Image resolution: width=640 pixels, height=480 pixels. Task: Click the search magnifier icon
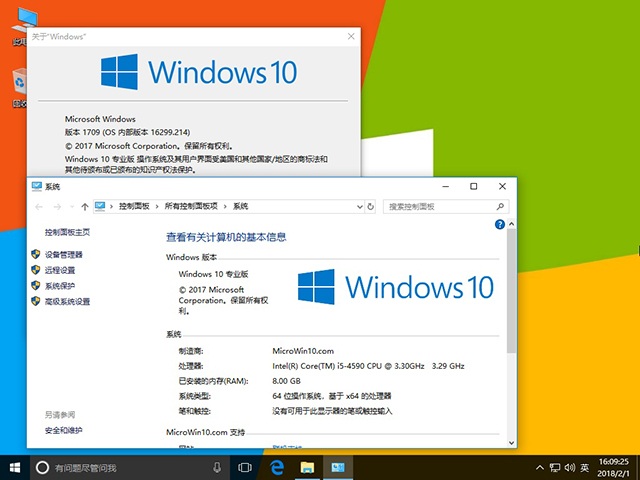click(500, 207)
